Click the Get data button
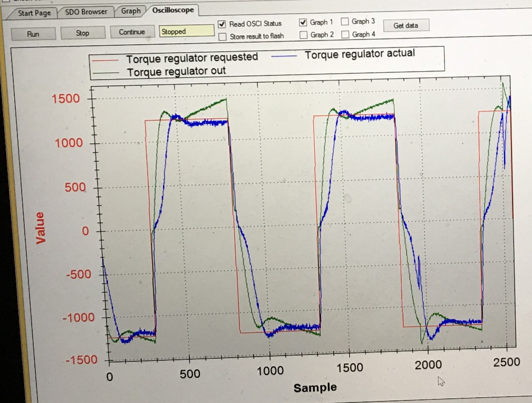532x403 pixels. 406,25
